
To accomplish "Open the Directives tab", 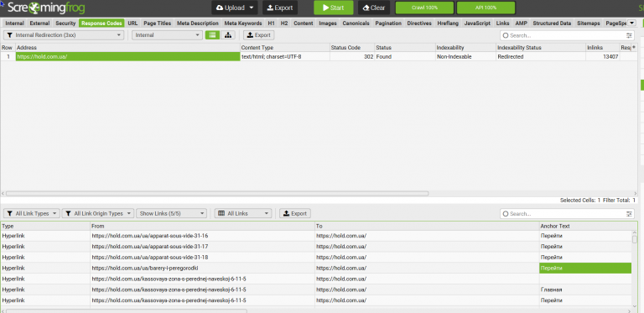I will [x=419, y=23].
